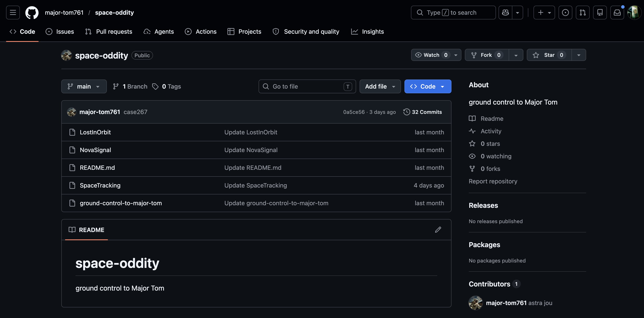Click Report repository
Screen dimensions: 644x318
(493, 181)
